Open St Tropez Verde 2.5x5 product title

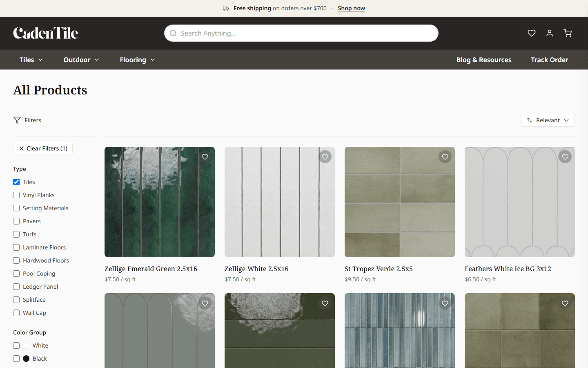tap(379, 269)
